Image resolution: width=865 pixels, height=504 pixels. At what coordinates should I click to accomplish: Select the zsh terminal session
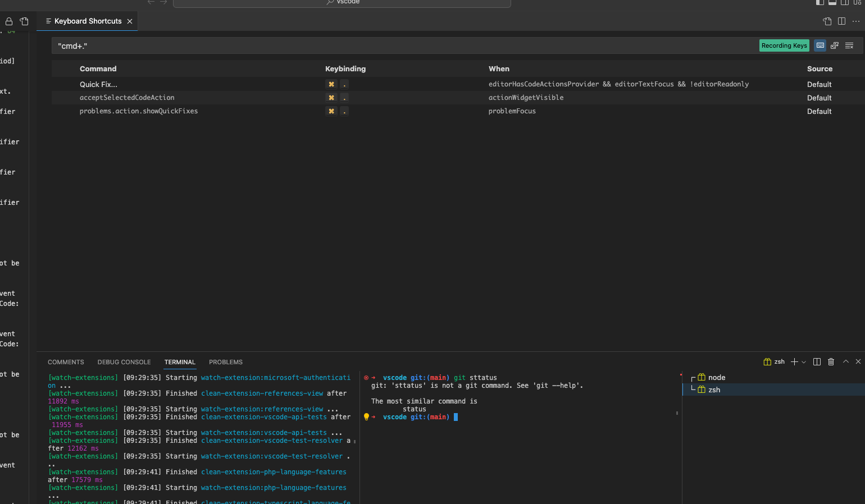pyautogui.click(x=713, y=390)
